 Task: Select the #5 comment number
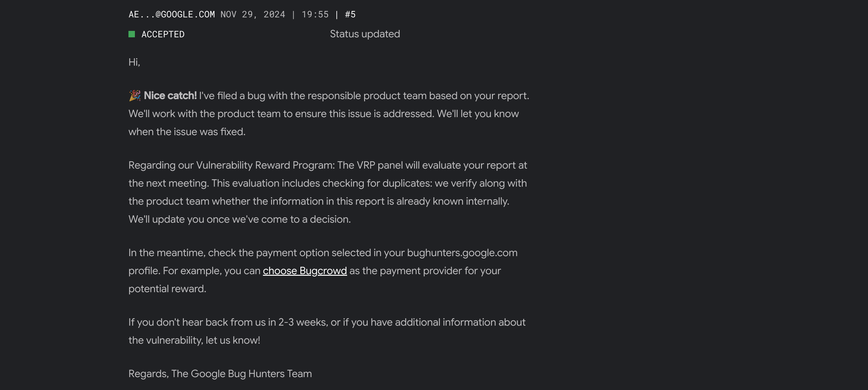(x=350, y=14)
